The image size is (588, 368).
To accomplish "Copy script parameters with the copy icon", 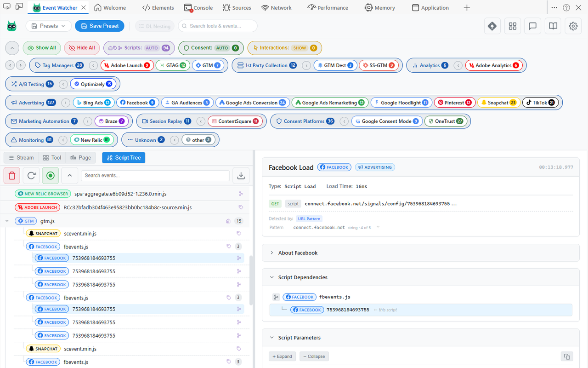I will click(x=567, y=356).
